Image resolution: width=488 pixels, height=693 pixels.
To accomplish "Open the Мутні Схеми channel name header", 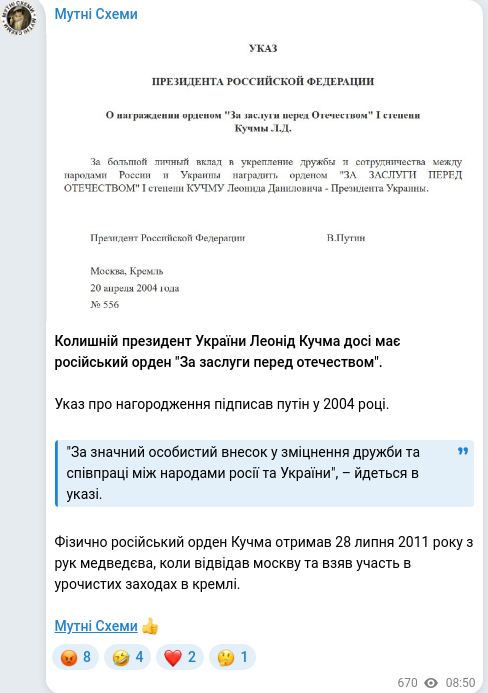I will pos(96,14).
